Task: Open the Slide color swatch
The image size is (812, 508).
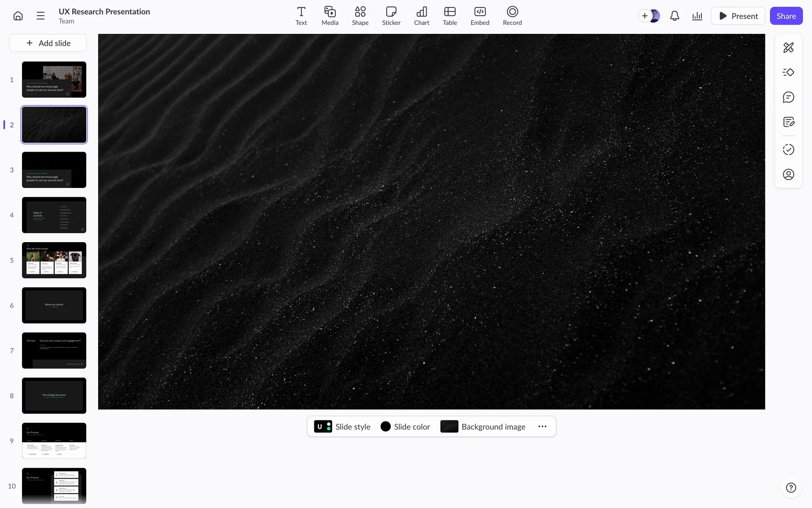Action: [x=405, y=426]
